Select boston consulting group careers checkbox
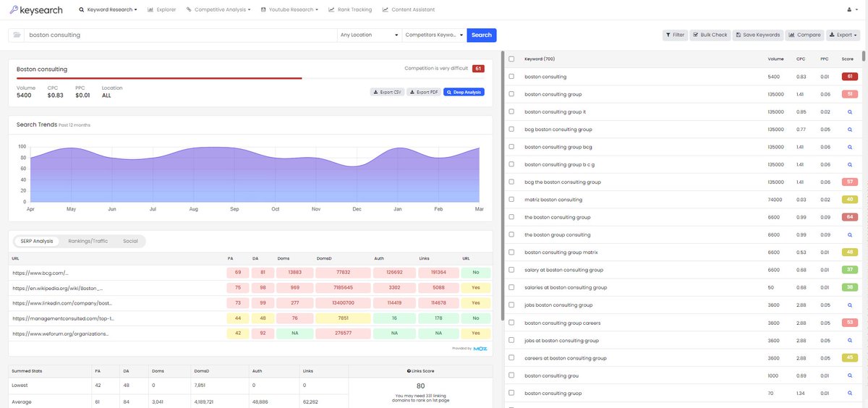This screenshot has width=868, height=408. 511,323
